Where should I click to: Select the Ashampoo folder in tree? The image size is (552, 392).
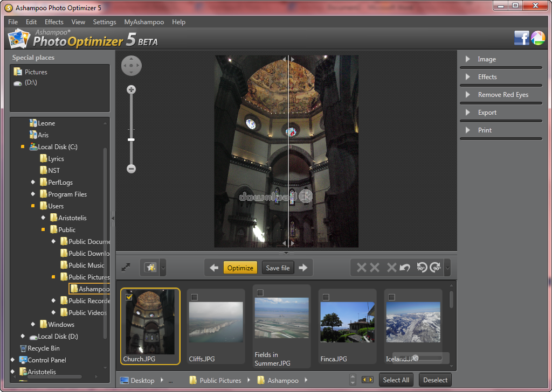point(90,289)
